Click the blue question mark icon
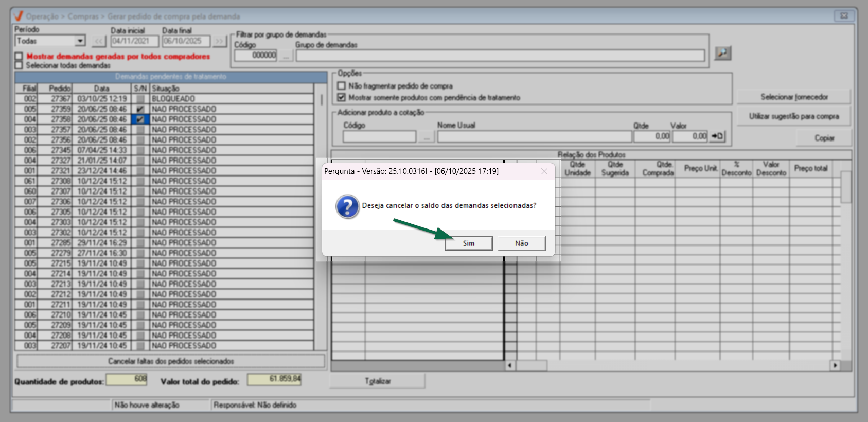Viewport: 868px width, 422px height. click(x=347, y=206)
